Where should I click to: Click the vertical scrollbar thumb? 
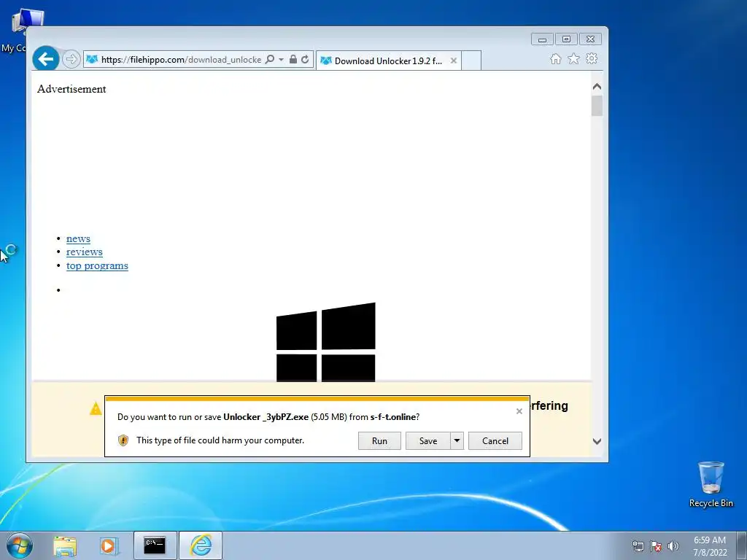pos(597,106)
